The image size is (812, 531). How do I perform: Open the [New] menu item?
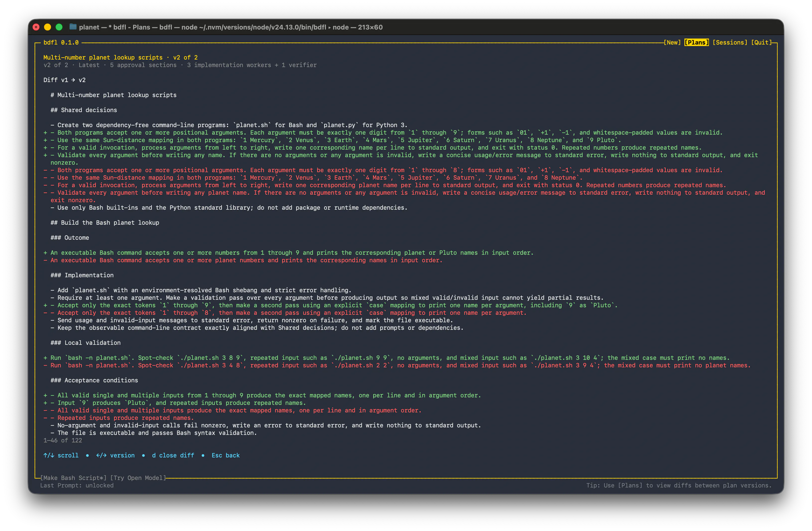(x=672, y=42)
